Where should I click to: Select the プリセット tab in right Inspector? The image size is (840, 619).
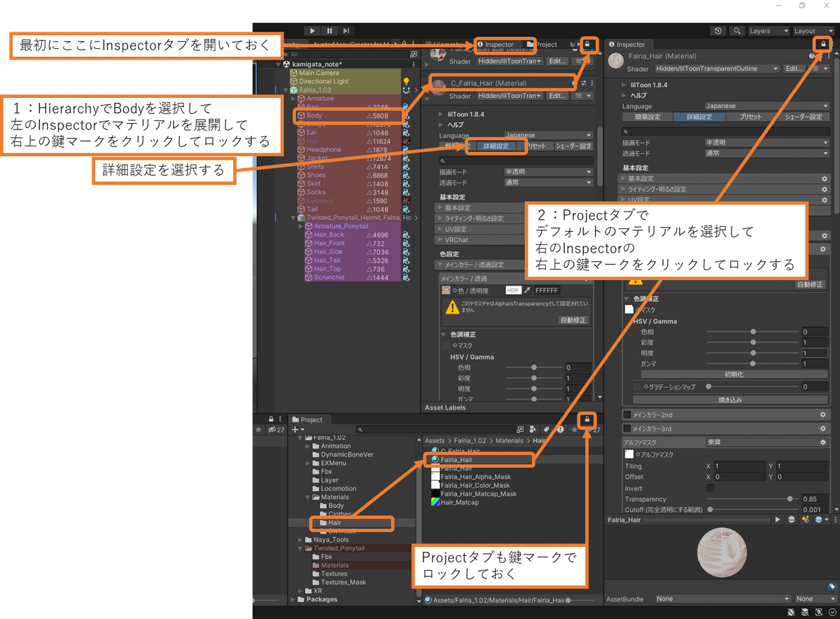(x=751, y=117)
